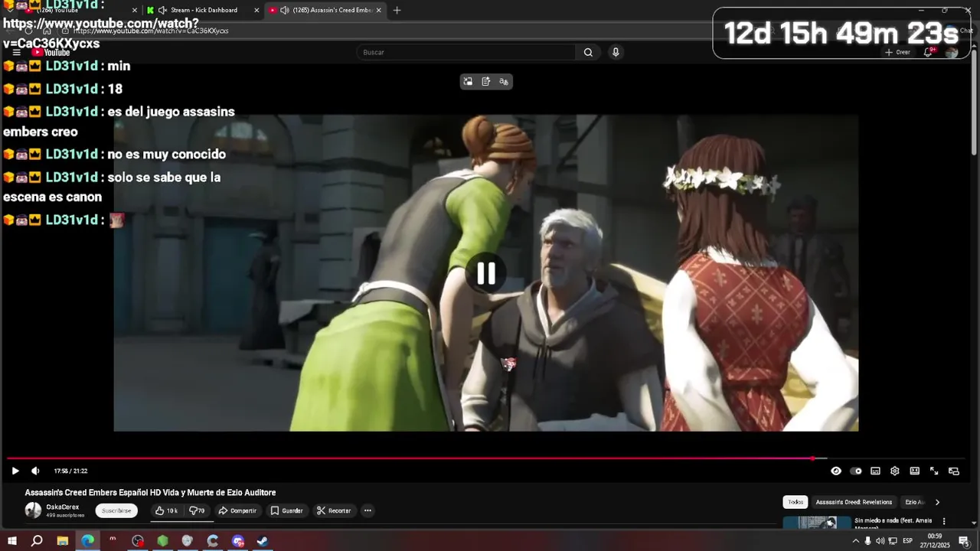
Task: Save the video with the Guardar button
Action: pyautogui.click(x=287, y=510)
